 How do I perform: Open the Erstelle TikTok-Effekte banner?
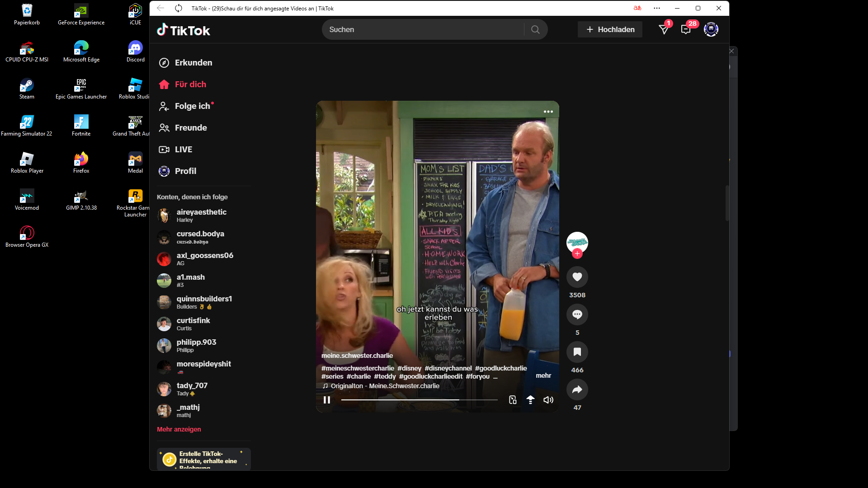pos(204,459)
